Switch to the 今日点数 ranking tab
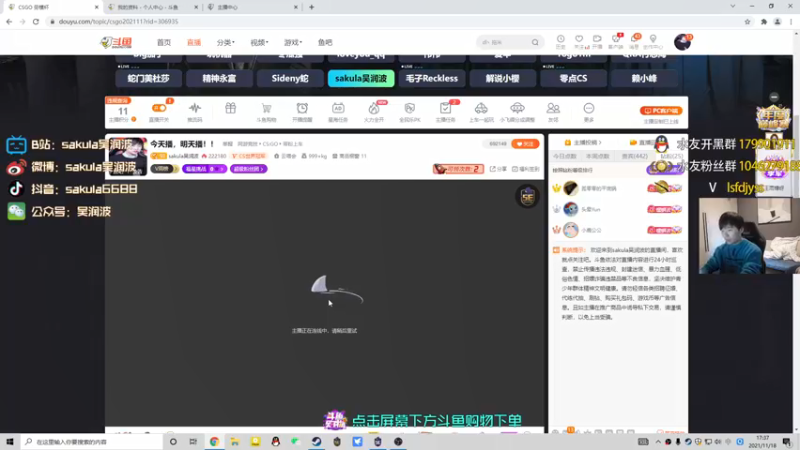 pos(565,156)
